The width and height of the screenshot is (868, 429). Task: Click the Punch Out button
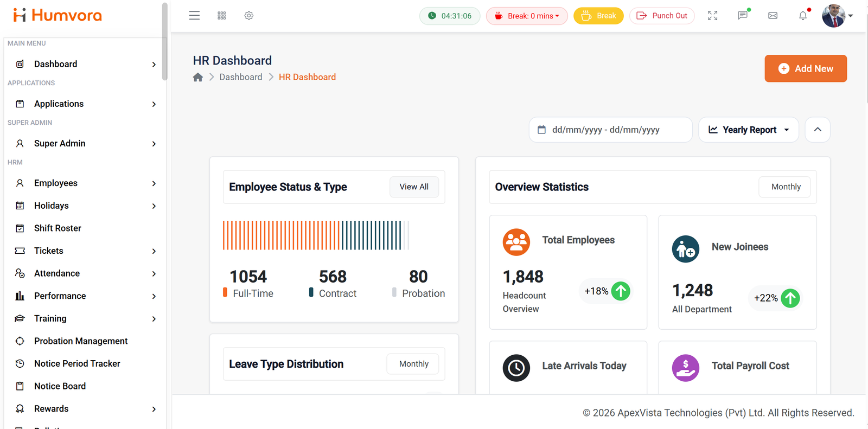click(662, 16)
